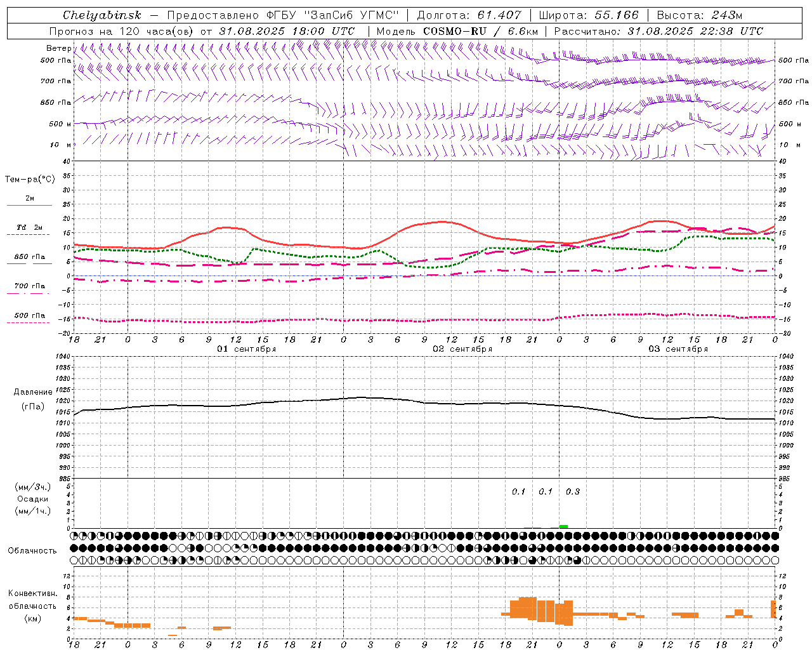Click the Ветер wind panel label
Viewport: 812px width, 650px height.
click(58, 48)
